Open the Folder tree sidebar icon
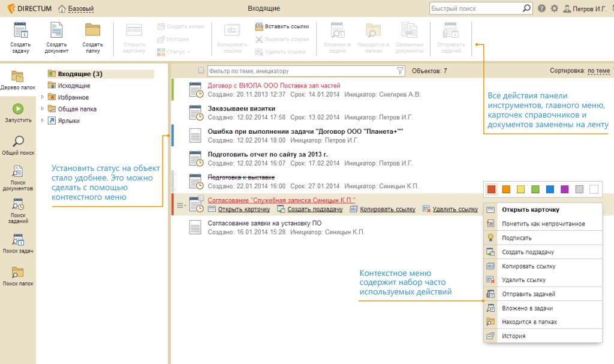The height and width of the screenshot is (364, 614). [x=17, y=77]
